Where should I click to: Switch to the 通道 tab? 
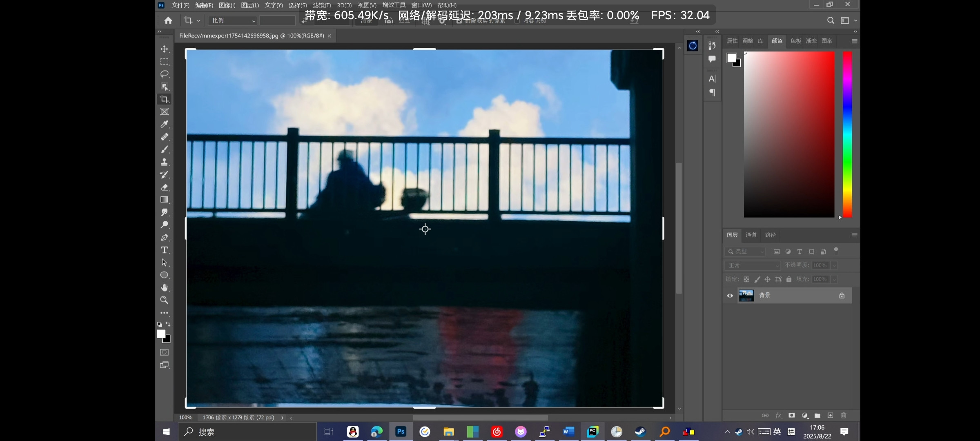pyautogui.click(x=751, y=235)
